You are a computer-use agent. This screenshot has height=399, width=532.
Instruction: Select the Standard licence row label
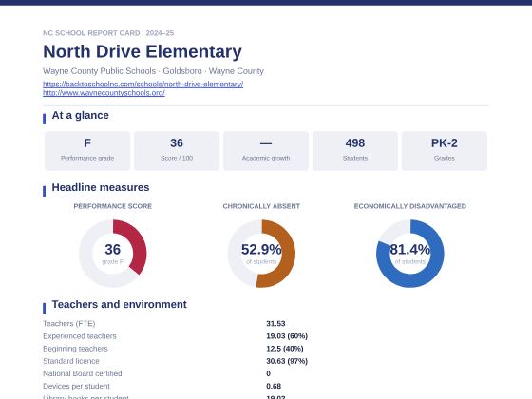[x=71, y=361]
